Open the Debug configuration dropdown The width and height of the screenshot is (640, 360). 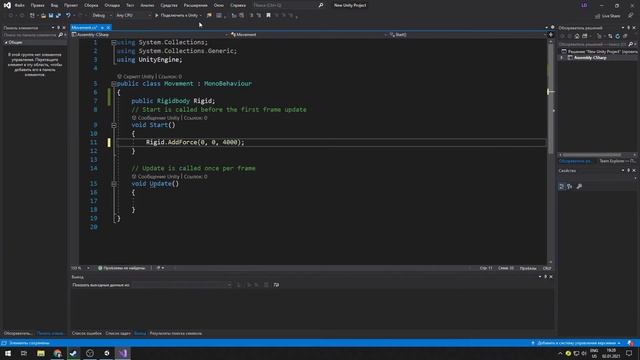pos(102,16)
